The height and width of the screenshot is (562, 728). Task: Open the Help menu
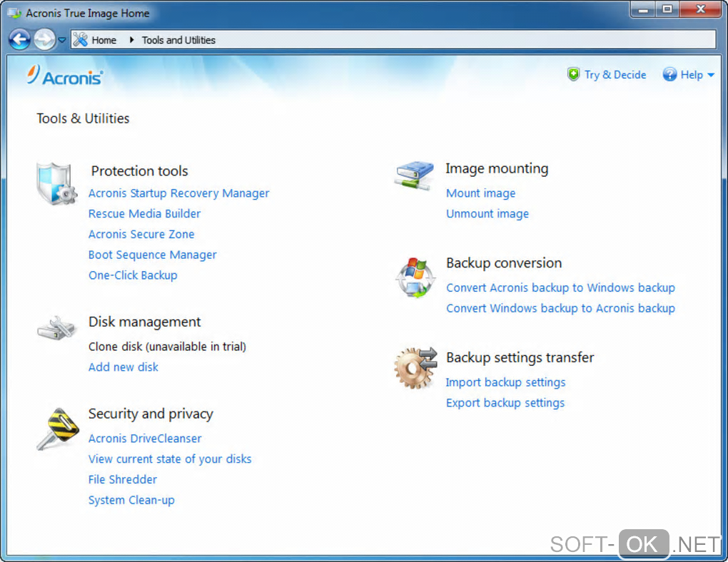[x=692, y=75]
